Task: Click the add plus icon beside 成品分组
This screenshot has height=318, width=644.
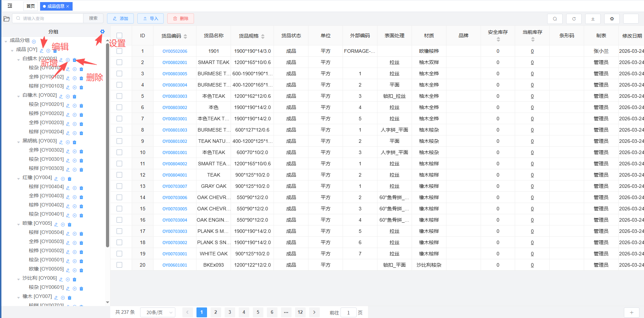Action: pos(34,42)
